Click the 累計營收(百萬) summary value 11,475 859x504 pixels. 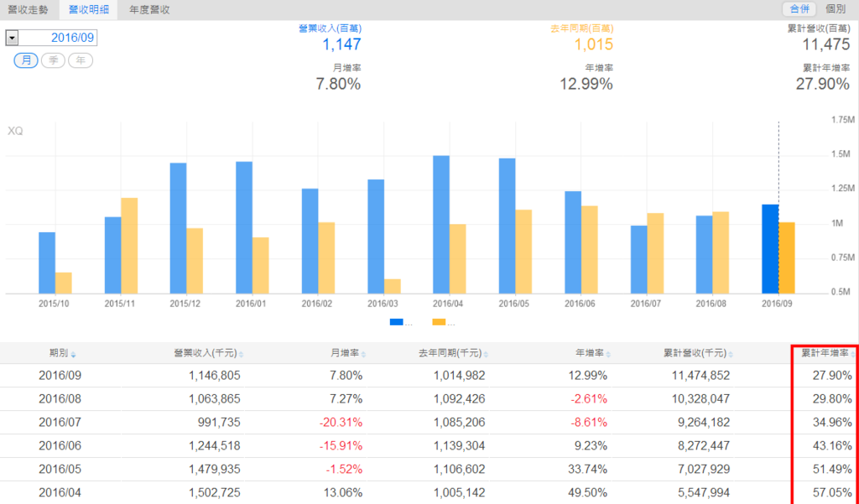pos(826,44)
